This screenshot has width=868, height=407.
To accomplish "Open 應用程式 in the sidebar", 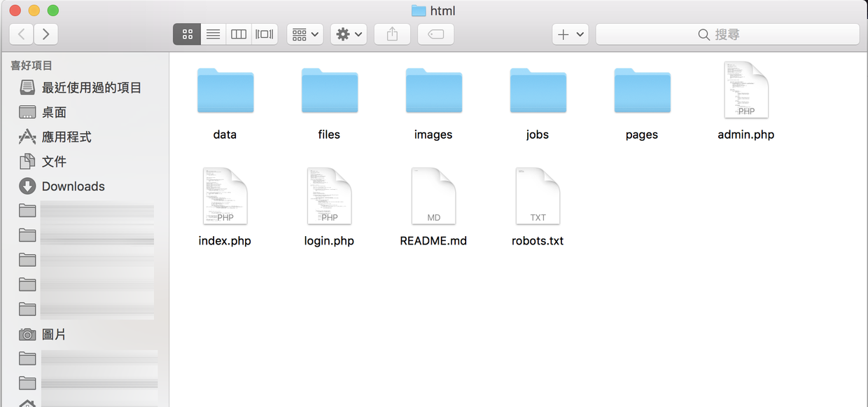I will [x=66, y=137].
